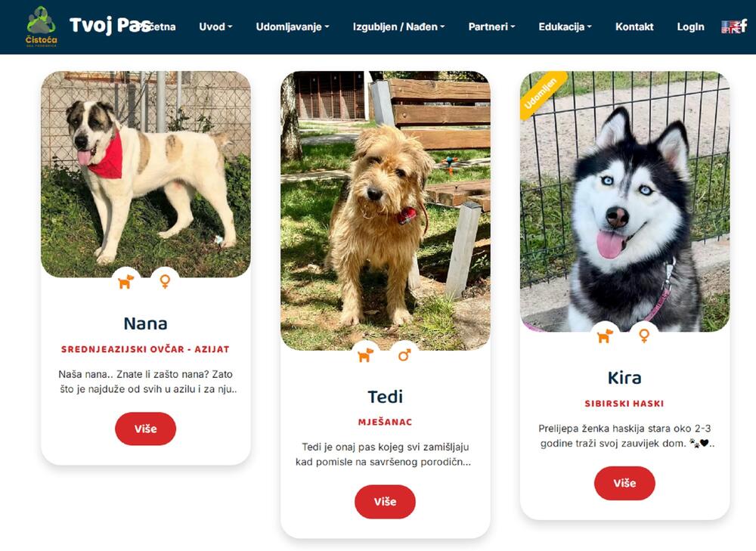756x551 pixels.
Task: Click the female gender icon on Nana's card
Action: click(165, 281)
